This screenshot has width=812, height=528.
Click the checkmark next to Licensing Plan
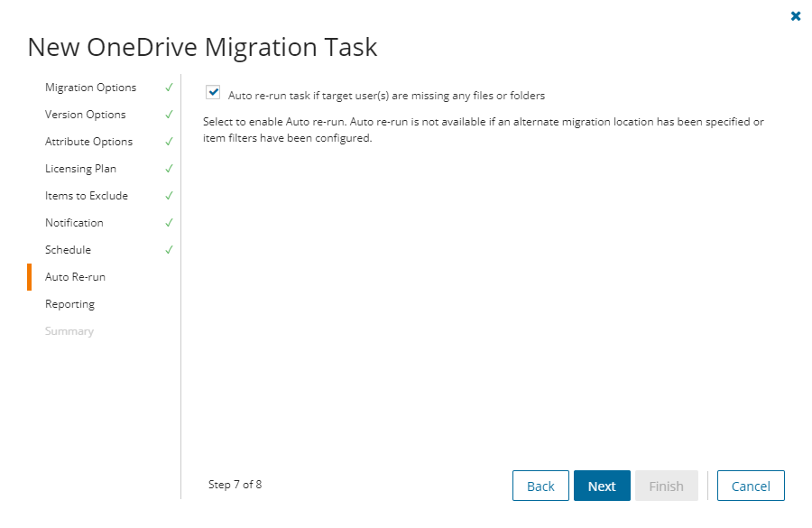168,169
